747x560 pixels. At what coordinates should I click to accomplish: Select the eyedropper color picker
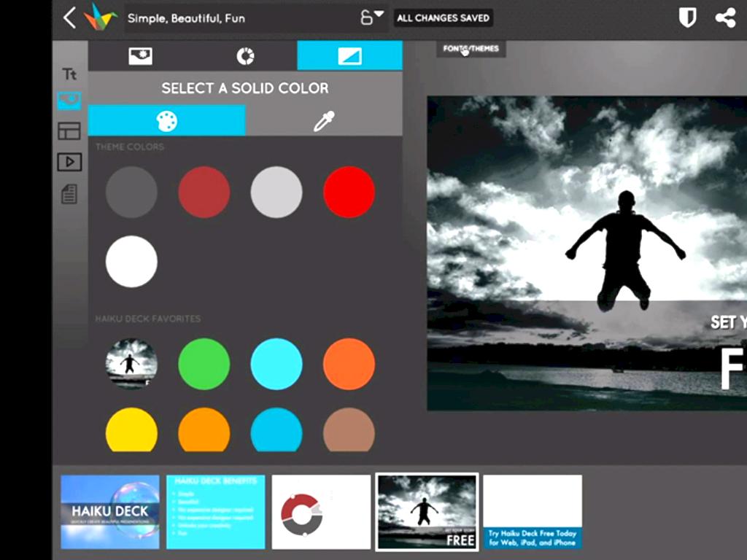(x=324, y=121)
